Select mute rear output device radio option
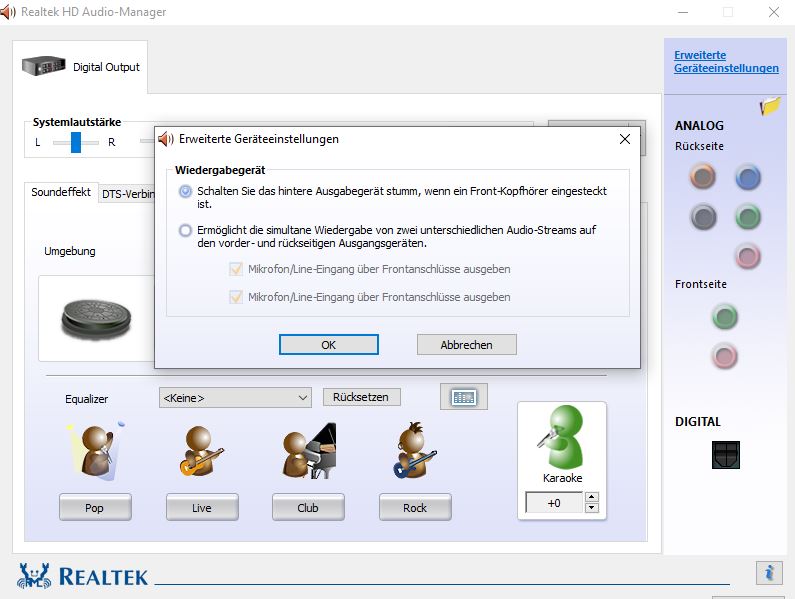 186,191
